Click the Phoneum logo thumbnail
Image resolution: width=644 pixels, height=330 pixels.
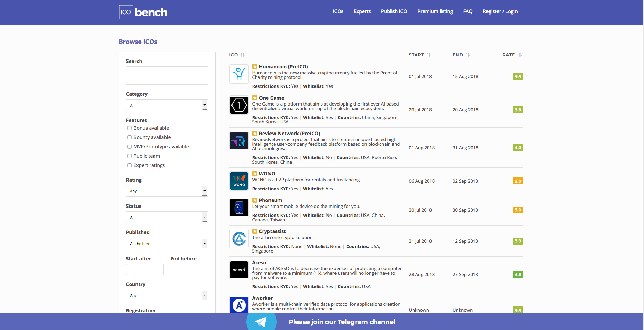point(239,208)
